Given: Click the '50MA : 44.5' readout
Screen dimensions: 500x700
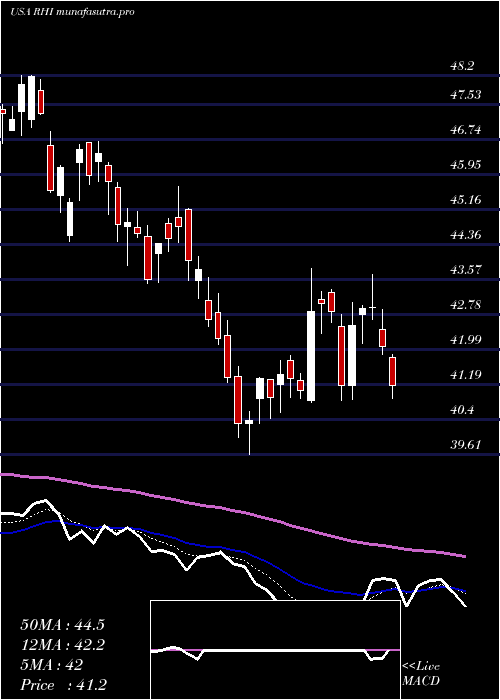Looking at the screenshot, I should (x=62, y=625).
